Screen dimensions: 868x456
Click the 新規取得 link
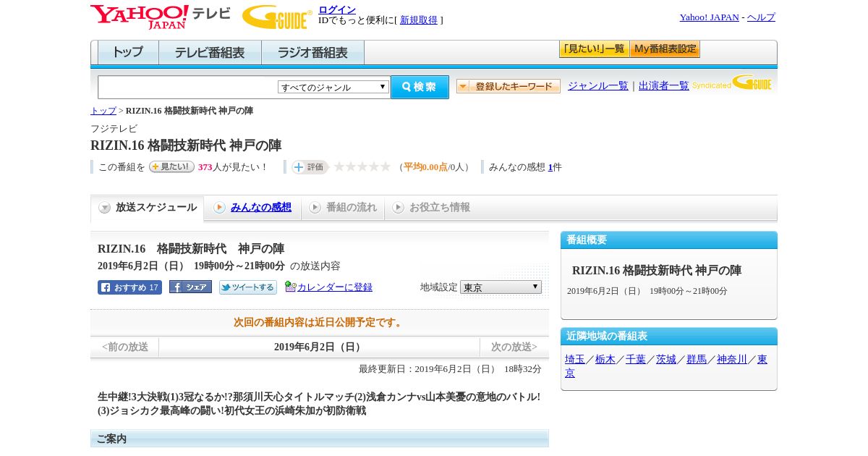[419, 20]
